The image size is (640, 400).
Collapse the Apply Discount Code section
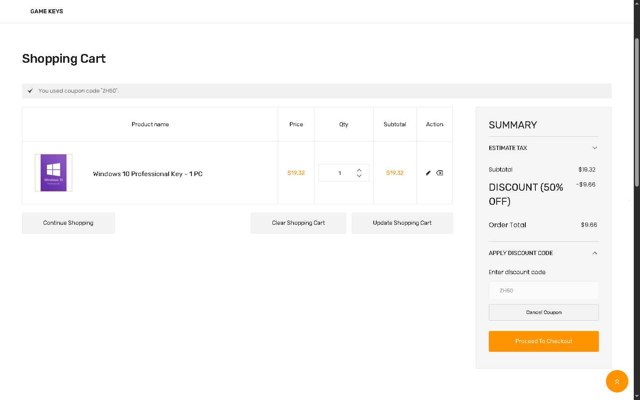[543, 253]
